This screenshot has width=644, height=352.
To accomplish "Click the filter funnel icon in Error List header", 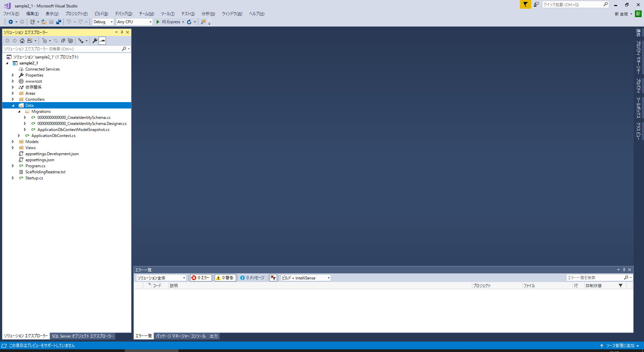I will 621,286.
